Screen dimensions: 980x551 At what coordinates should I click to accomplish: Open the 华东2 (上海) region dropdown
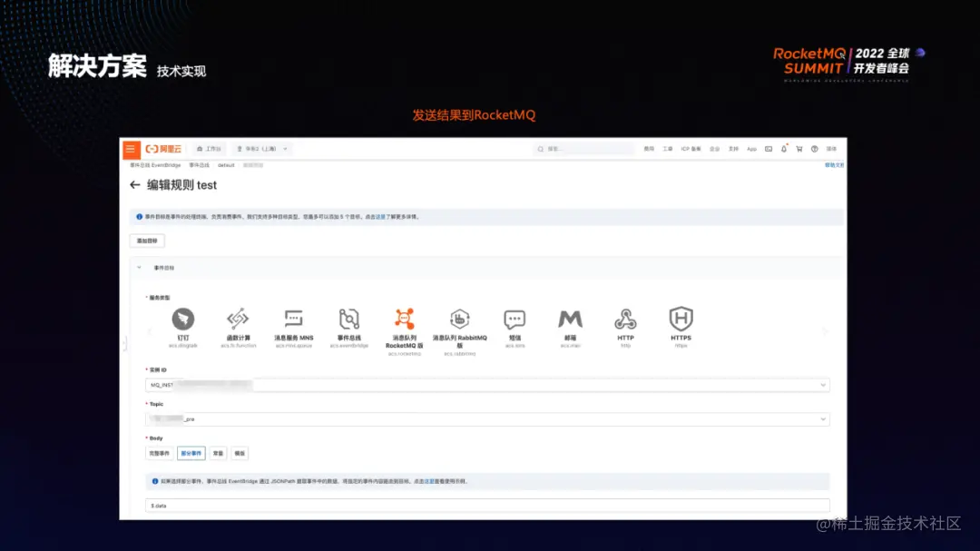262,149
